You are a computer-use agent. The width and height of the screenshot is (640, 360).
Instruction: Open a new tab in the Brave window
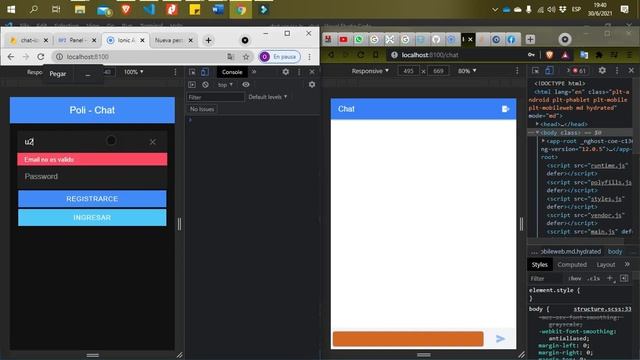530,39
